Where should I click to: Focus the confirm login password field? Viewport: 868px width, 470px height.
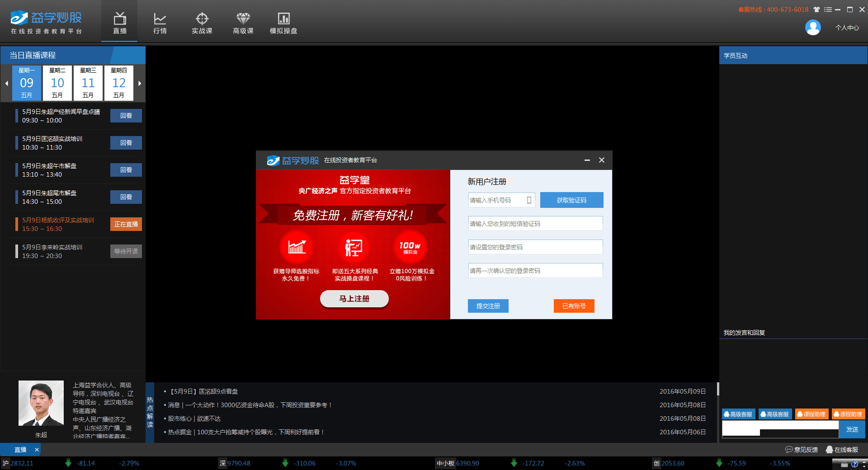535,271
